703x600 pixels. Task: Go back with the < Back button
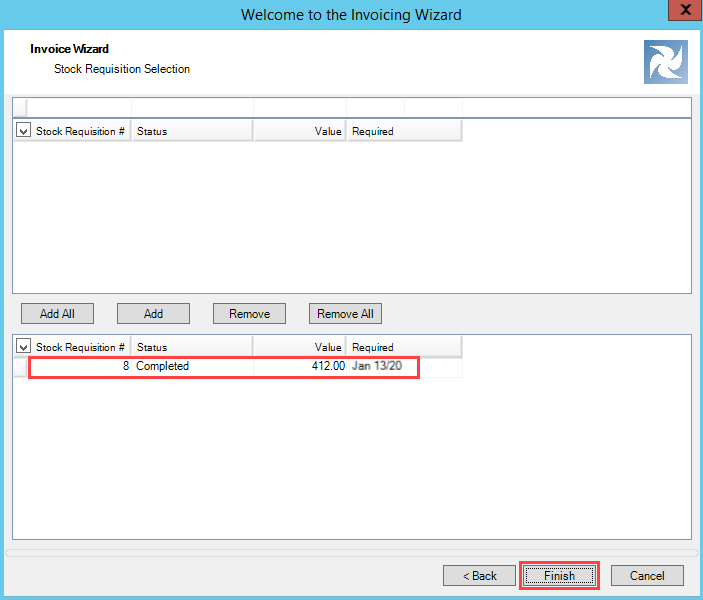(x=479, y=576)
